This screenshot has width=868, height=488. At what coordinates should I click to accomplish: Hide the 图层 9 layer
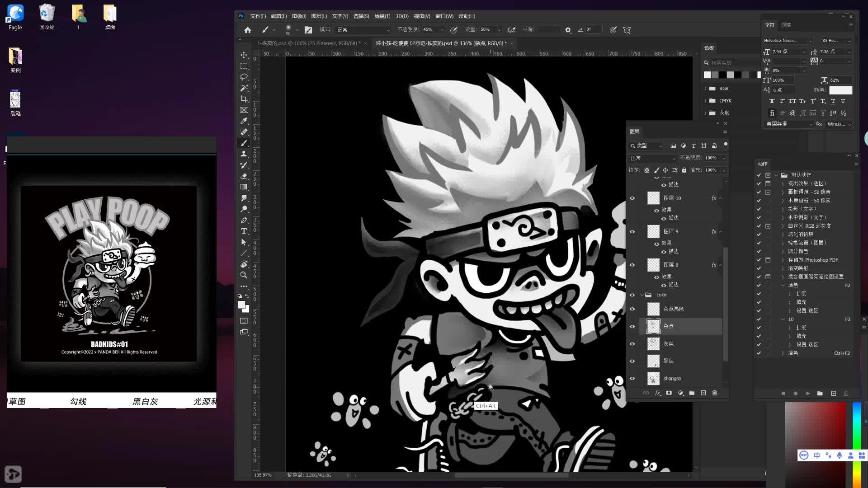tap(632, 232)
